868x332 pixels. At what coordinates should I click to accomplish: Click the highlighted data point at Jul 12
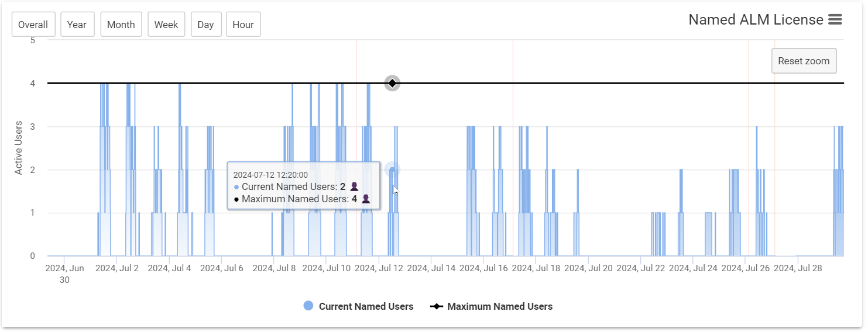(x=392, y=170)
